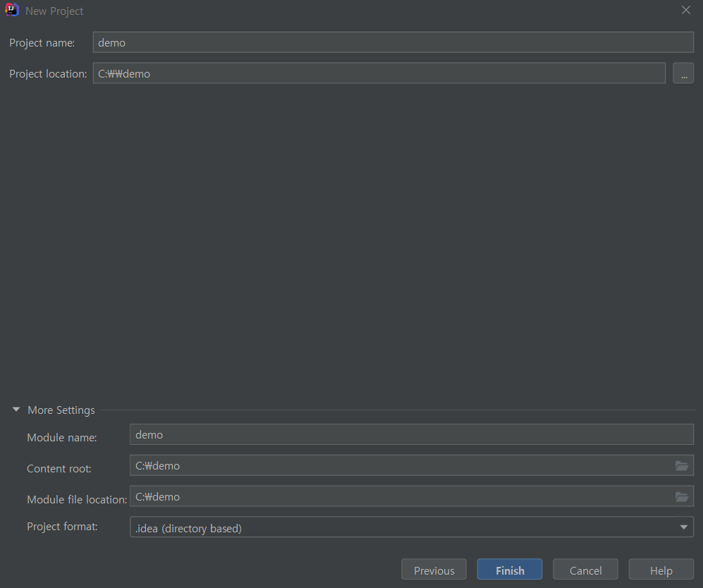Click into the Project location field
The height and width of the screenshot is (588, 703).
[x=379, y=73]
